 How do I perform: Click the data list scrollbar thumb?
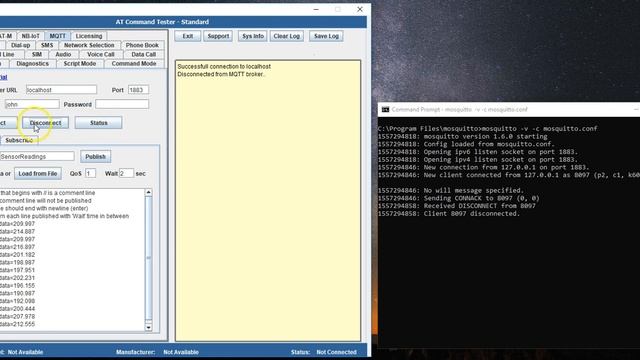[149, 258]
